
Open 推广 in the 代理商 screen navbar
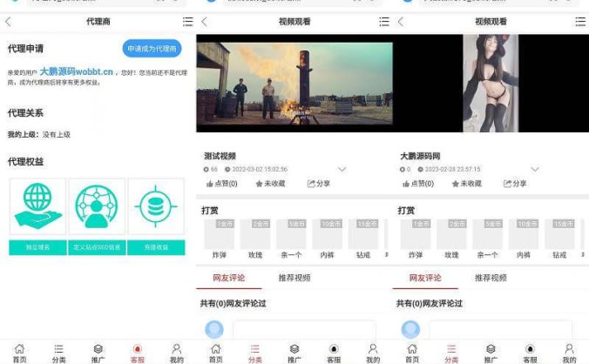pyautogui.click(x=98, y=354)
